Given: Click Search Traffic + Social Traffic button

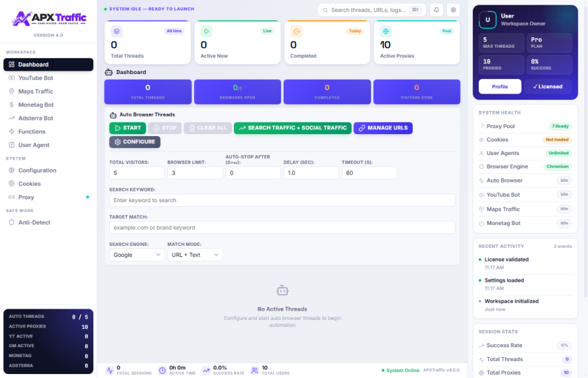Looking at the screenshot, I should 293,128.
